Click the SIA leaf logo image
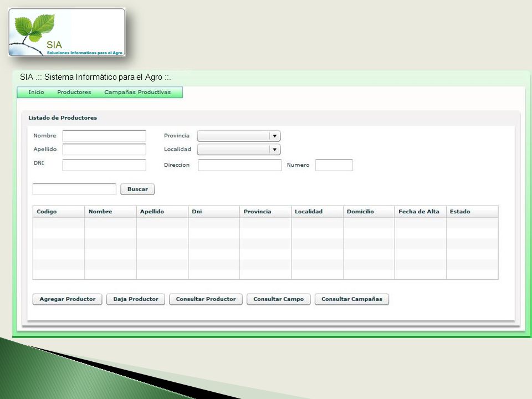The height and width of the screenshot is (399, 532). pyautogui.click(x=67, y=32)
